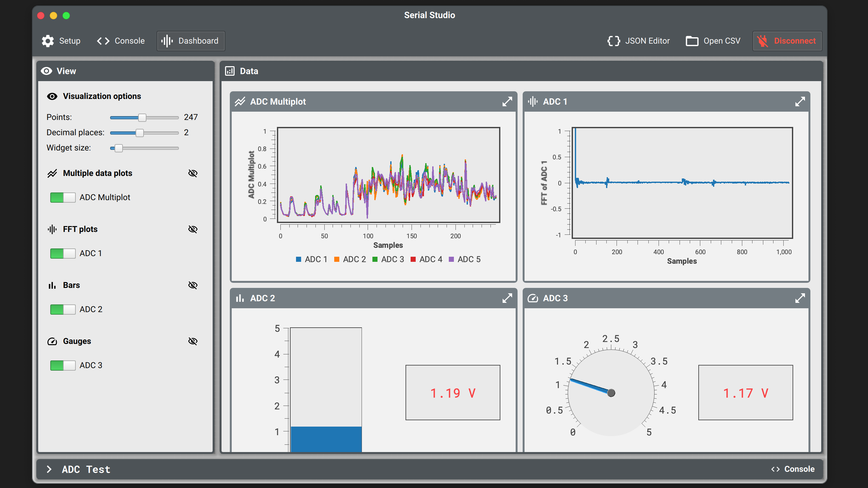868x488 pixels.
Task: Expand the ADC Multiplot widget
Action: click(507, 101)
